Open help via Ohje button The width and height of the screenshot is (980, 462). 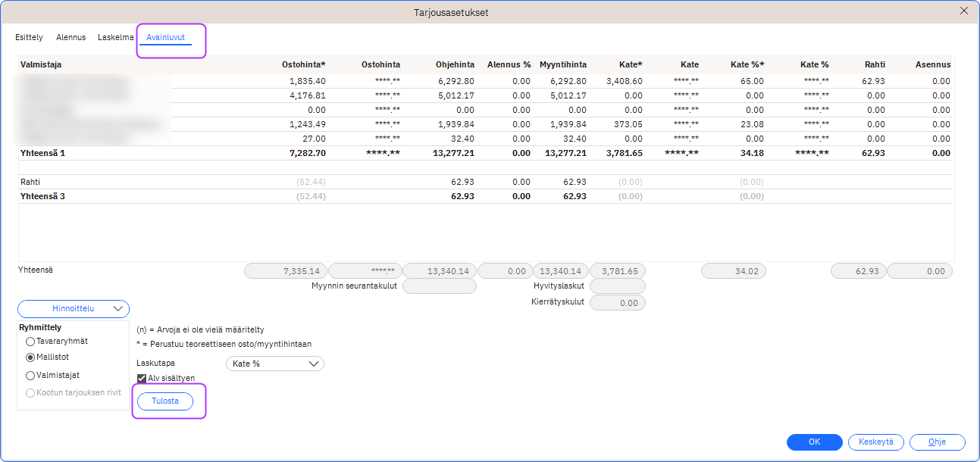(x=937, y=442)
